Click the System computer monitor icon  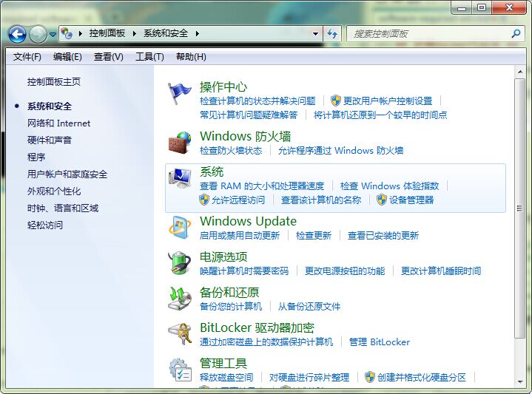coord(180,178)
